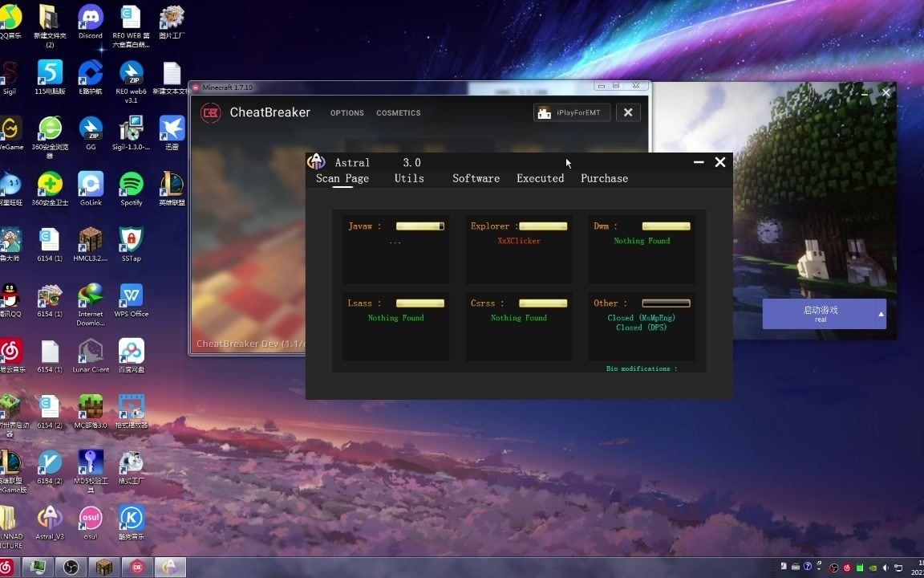Image resolution: width=924 pixels, height=578 pixels.
Task: Select the Sigil-1.3.0 installer icon
Action: pyautogui.click(x=132, y=133)
